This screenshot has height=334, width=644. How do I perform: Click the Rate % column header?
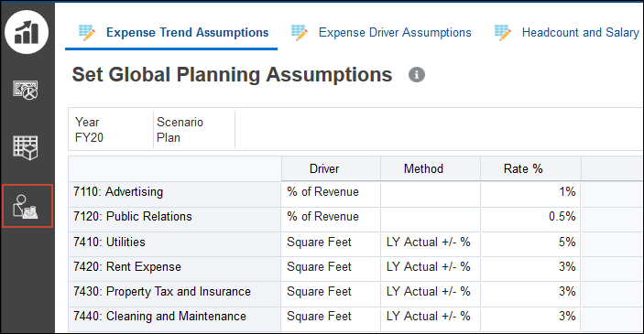[530, 168]
